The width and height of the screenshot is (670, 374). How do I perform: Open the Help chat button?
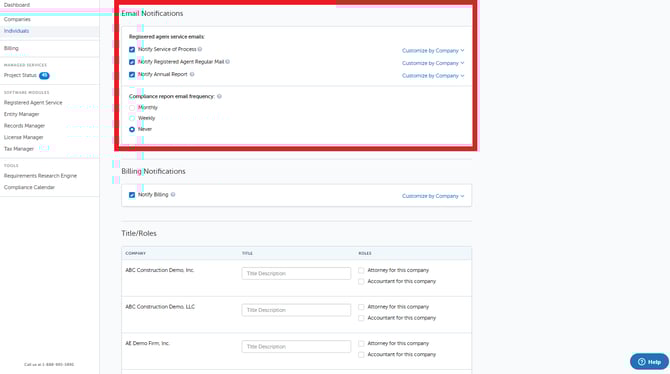(x=649, y=362)
